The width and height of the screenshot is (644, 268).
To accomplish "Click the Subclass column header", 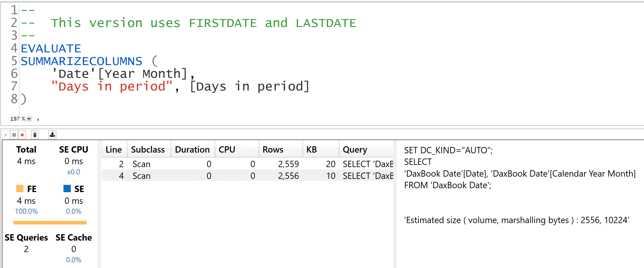I will click(148, 149).
